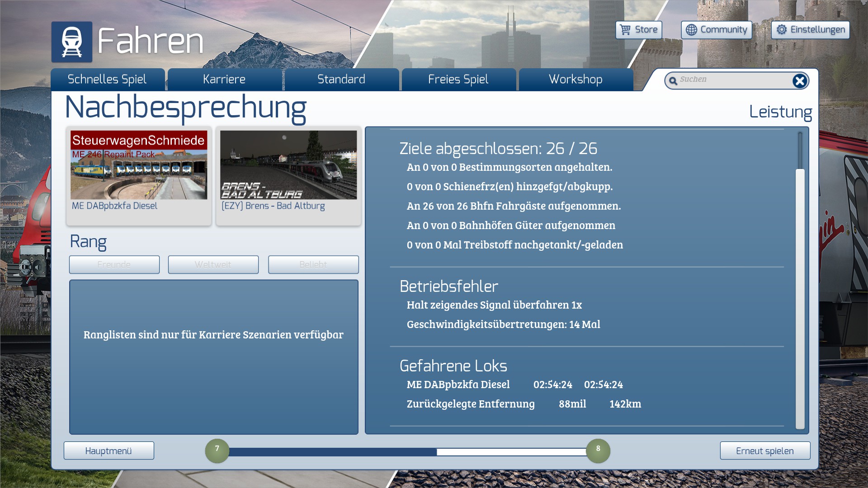Click the Erneut spielen button

(764, 450)
